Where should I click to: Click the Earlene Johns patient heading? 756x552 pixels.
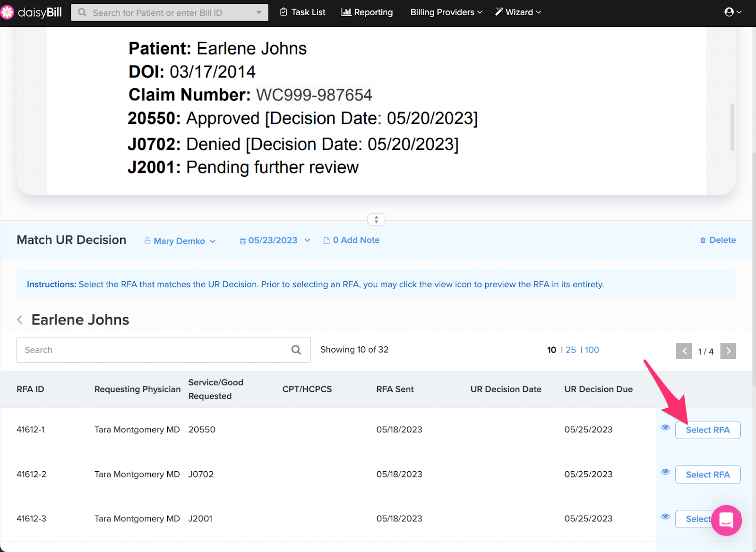(80, 320)
